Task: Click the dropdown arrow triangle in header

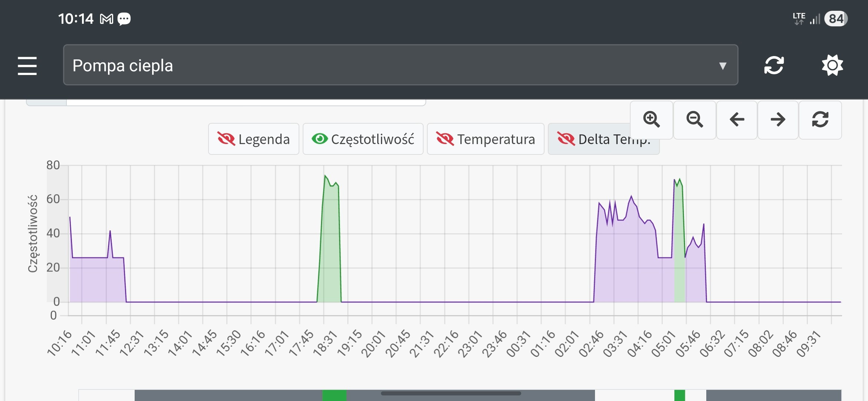Action: coord(722,66)
